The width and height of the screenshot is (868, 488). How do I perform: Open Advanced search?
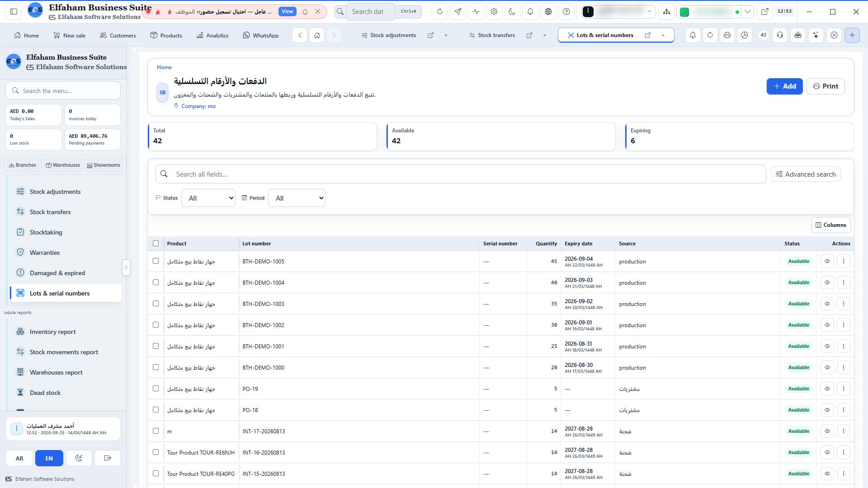click(x=806, y=174)
